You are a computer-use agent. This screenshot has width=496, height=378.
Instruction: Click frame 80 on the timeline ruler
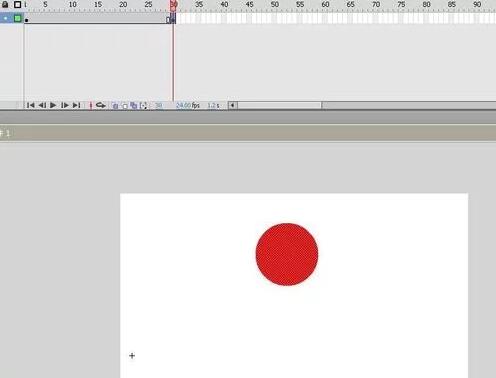point(426,5)
